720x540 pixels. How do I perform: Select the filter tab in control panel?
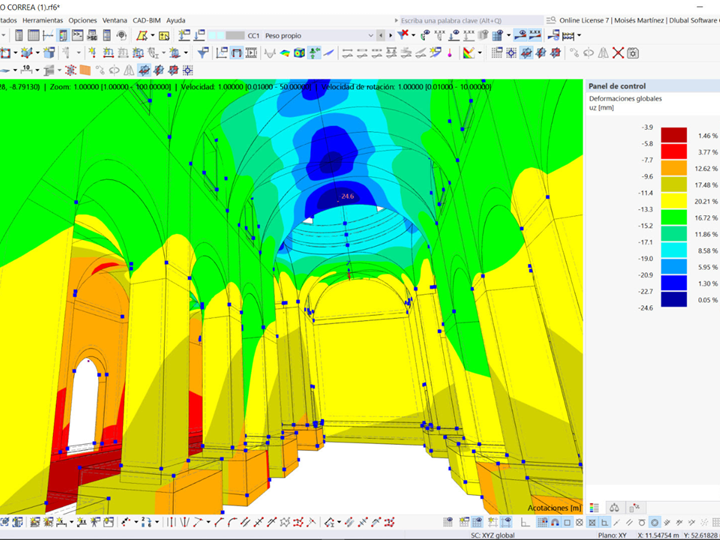635,507
